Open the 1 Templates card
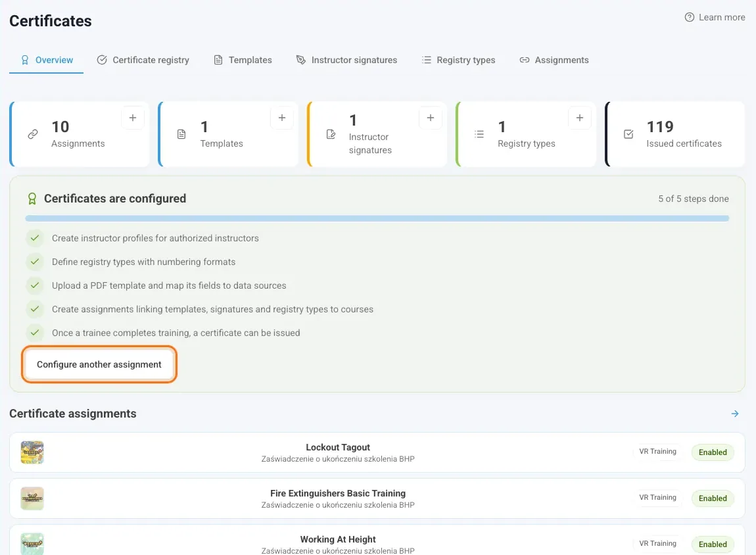This screenshot has width=756, height=555. tap(228, 134)
